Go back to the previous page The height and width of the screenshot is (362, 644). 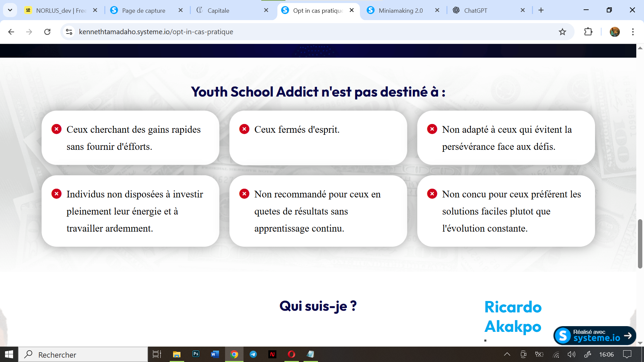(x=11, y=32)
